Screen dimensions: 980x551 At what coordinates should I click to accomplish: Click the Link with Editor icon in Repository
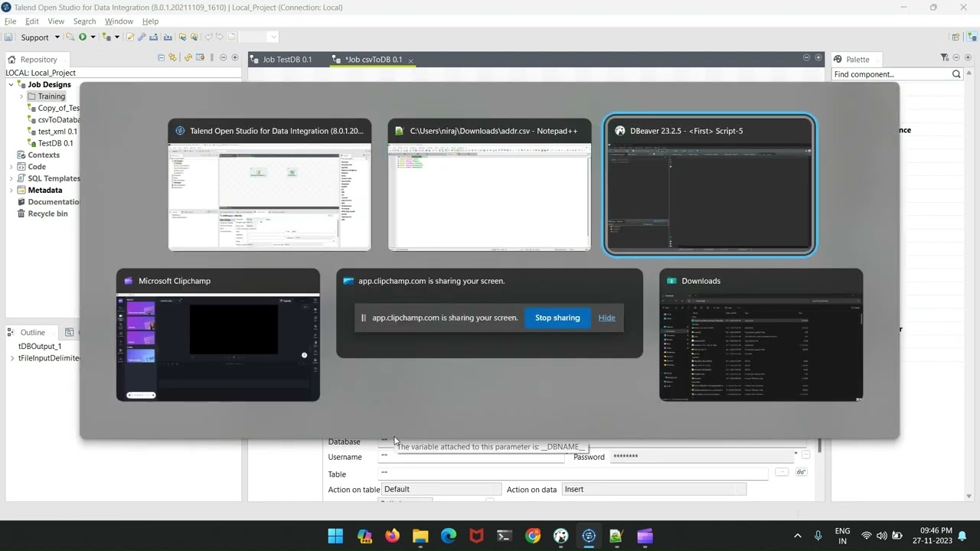pos(172,57)
